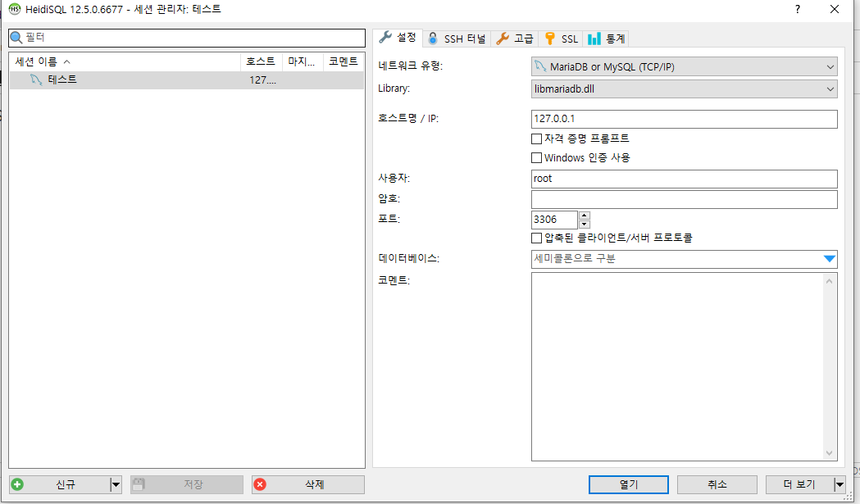Open the 신규 button dropdown arrow

(x=115, y=485)
